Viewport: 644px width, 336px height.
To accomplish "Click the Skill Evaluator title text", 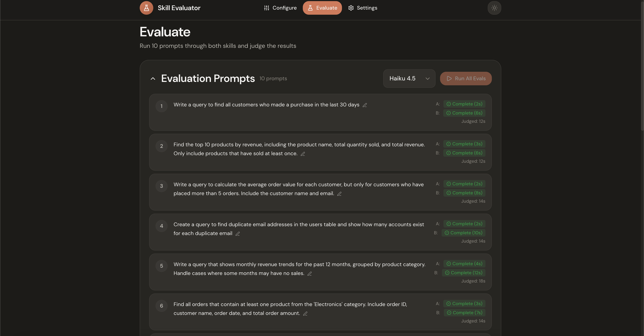I will 179,8.
